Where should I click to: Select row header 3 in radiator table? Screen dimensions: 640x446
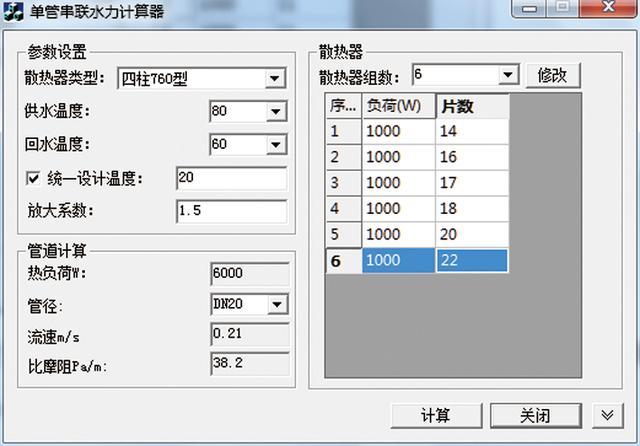(343, 183)
